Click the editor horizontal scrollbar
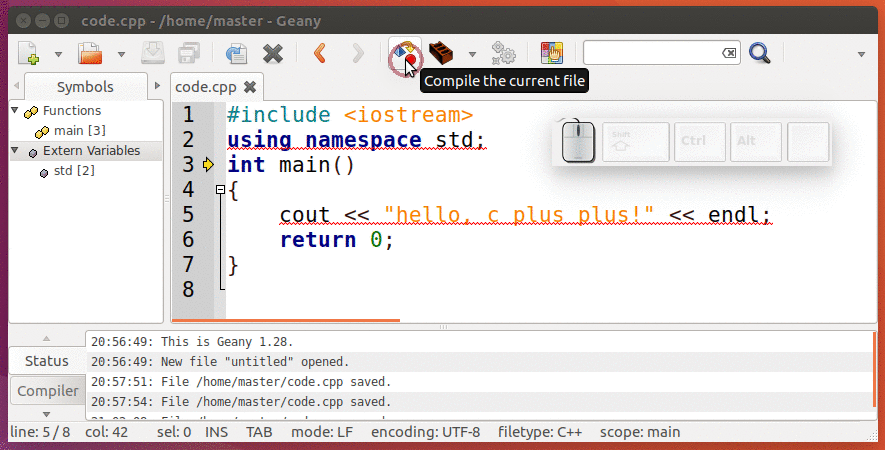This screenshot has height=450, width=885. (286, 321)
